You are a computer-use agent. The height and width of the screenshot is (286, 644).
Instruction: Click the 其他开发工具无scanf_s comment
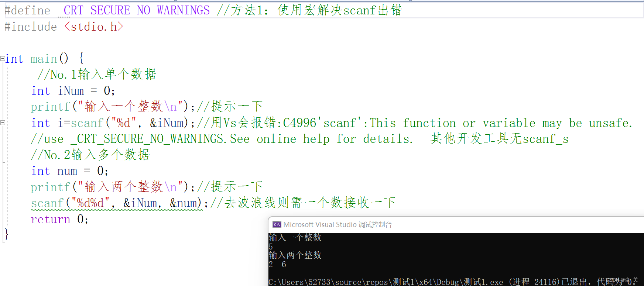(500, 139)
